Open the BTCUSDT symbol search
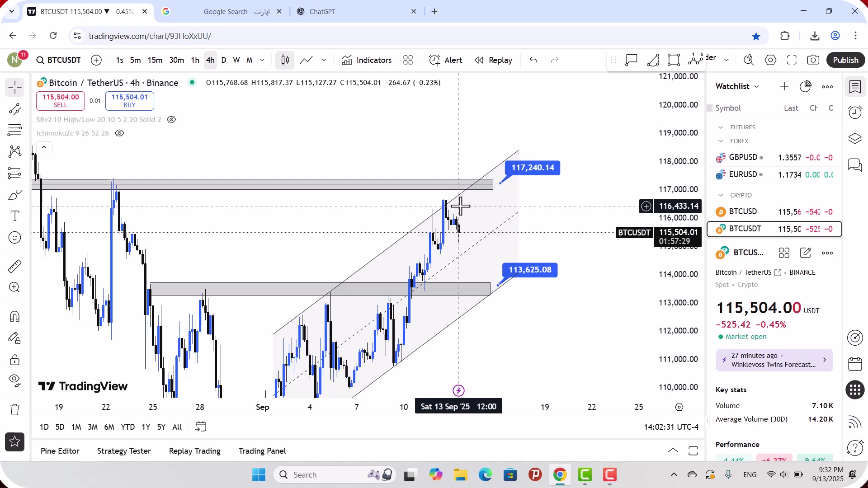The image size is (868, 488). (59, 60)
